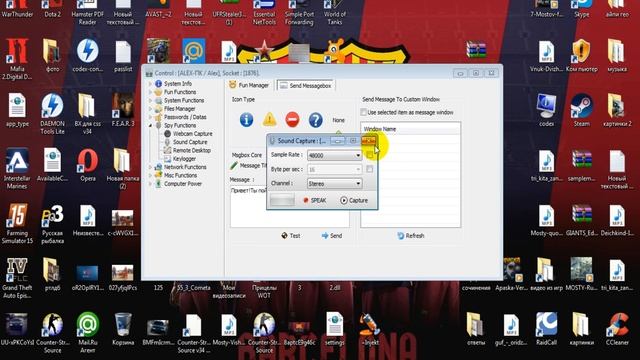
Task: Select the blue information icon type
Action: [246, 120]
